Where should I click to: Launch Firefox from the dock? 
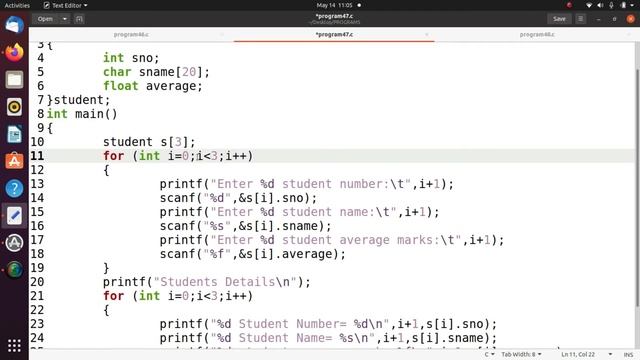pyautogui.click(x=14, y=53)
